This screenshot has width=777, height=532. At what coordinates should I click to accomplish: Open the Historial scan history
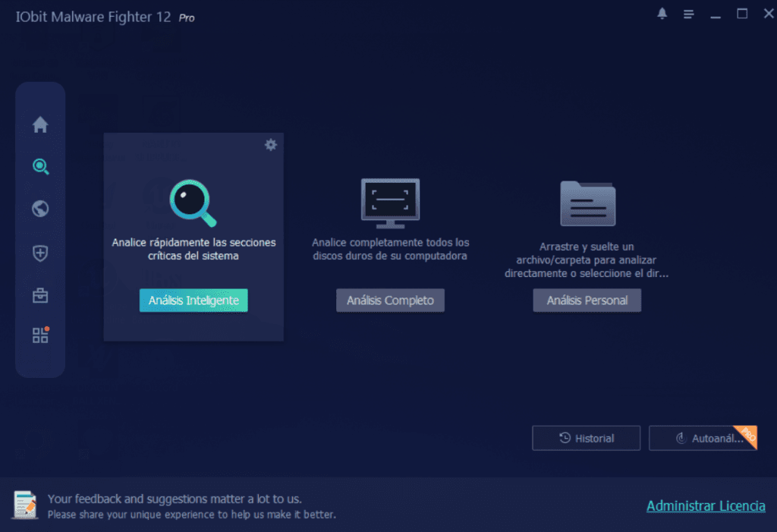click(x=587, y=439)
